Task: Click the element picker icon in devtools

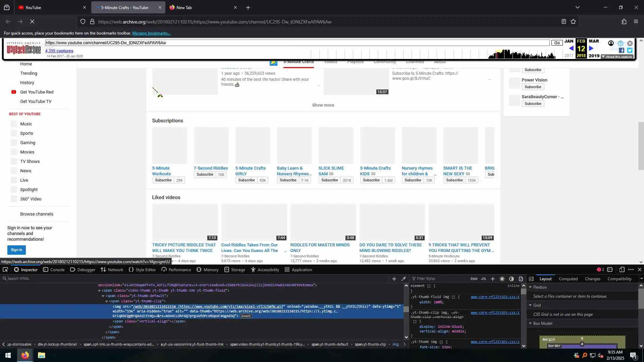Action: [5, 270]
